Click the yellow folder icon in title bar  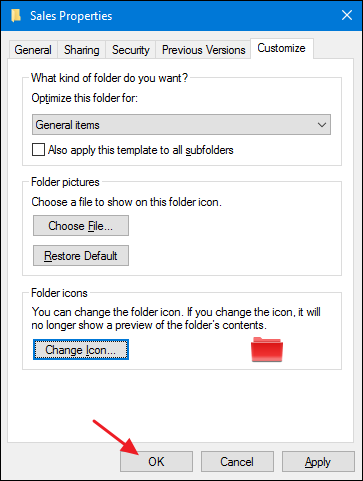pos(16,15)
